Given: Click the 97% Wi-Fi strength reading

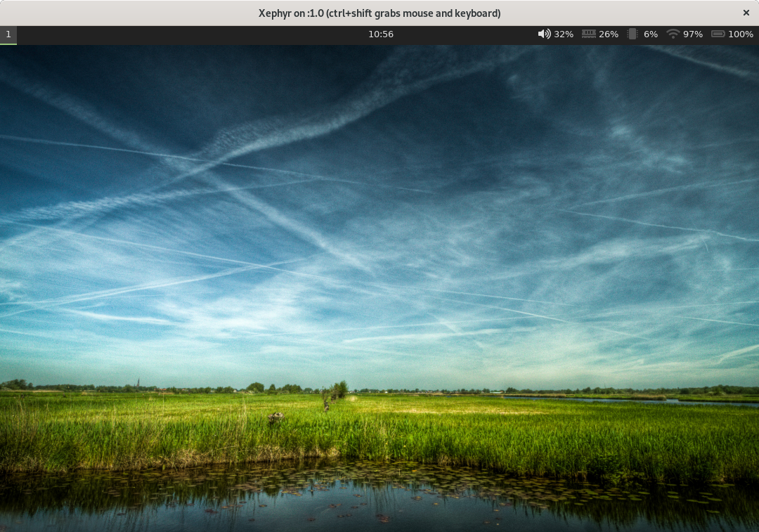Looking at the screenshot, I should [x=693, y=34].
